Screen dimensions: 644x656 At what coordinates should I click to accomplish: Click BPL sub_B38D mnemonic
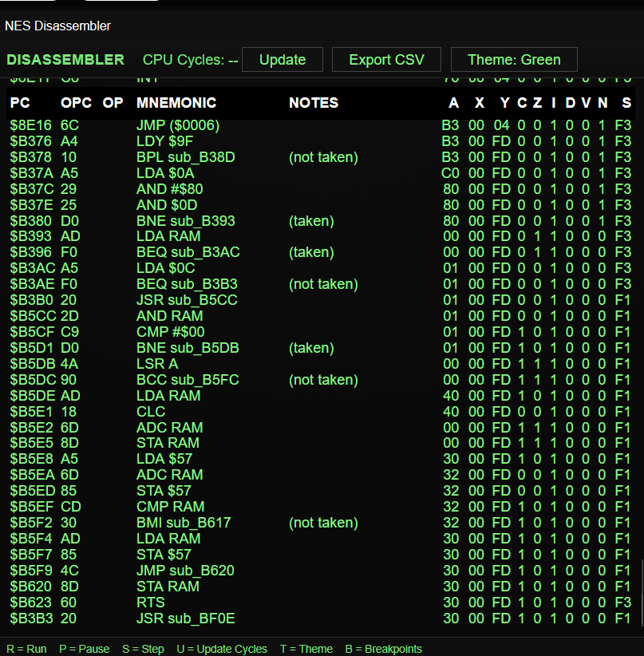pos(186,157)
